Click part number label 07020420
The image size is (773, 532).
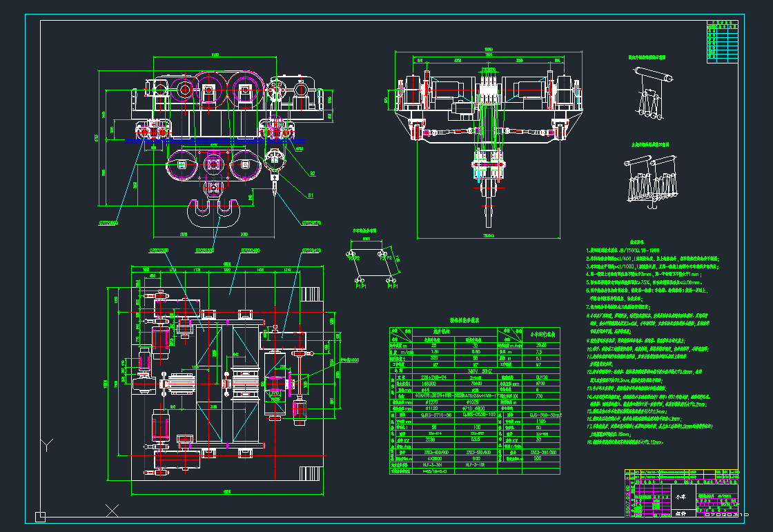click(312, 249)
